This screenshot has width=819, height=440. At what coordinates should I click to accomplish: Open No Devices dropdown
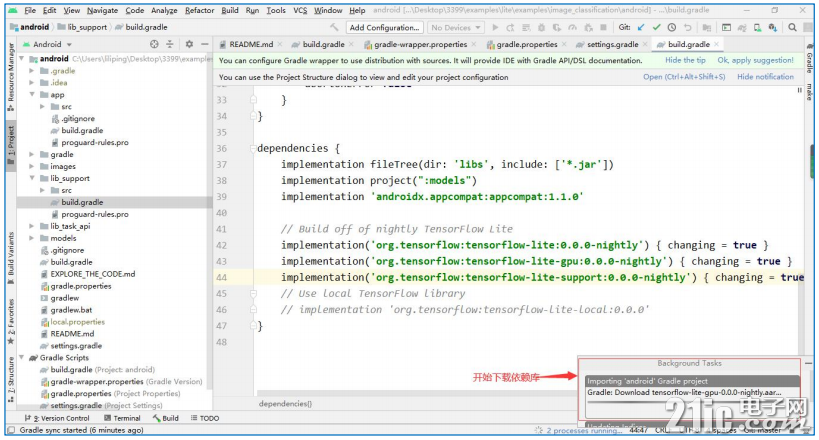(x=456, y=27)
